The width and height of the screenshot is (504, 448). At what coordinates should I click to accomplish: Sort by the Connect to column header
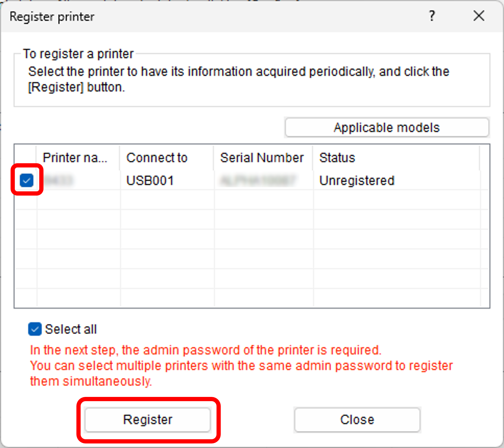(x=157, y=158)
